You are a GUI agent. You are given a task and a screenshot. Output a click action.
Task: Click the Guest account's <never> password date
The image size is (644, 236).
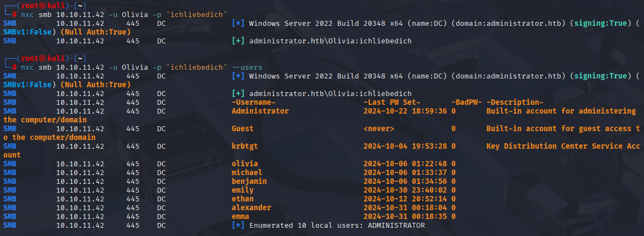click(379, 128)
